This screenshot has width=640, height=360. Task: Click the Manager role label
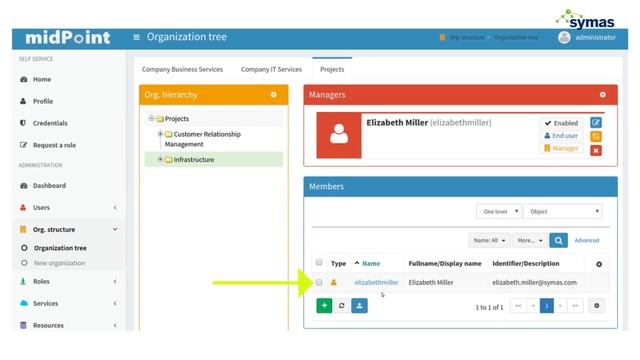coord(562,148)
